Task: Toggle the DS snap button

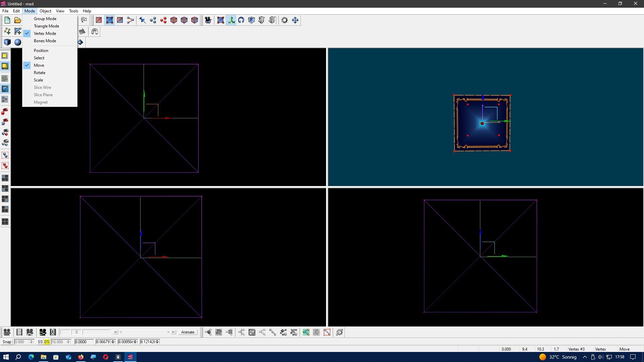Action: [x=47, y=342]
